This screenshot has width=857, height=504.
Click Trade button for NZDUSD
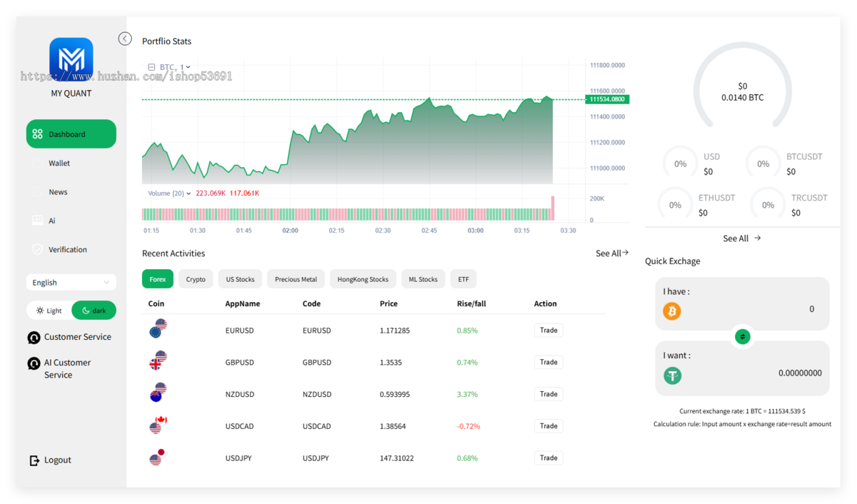click(548, 394)
